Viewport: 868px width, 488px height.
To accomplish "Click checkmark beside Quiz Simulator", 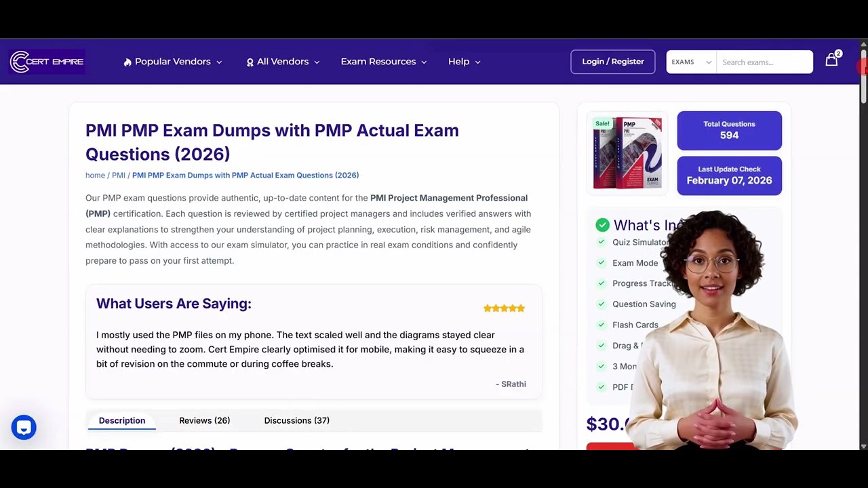I will point(601,242).
